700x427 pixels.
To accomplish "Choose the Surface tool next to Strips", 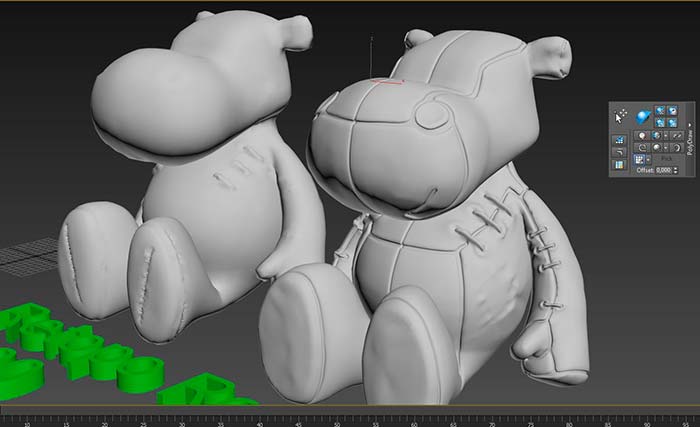I will [655, 147].
